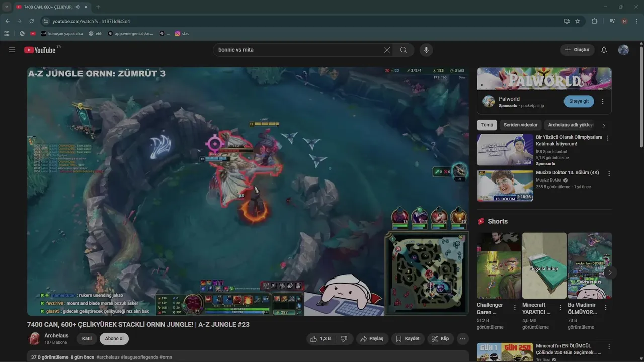Dislike the video with thumbs down

pyautogui.click(x=344, y=339)
